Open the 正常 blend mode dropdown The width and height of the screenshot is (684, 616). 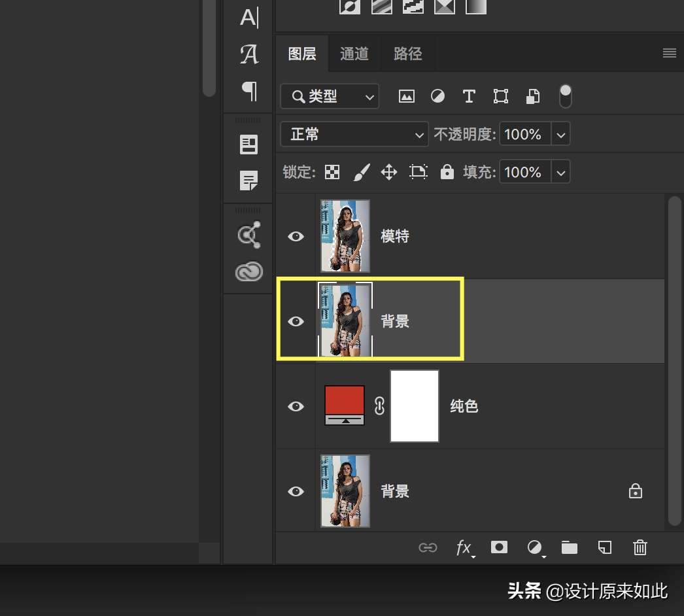click(354, 134)
